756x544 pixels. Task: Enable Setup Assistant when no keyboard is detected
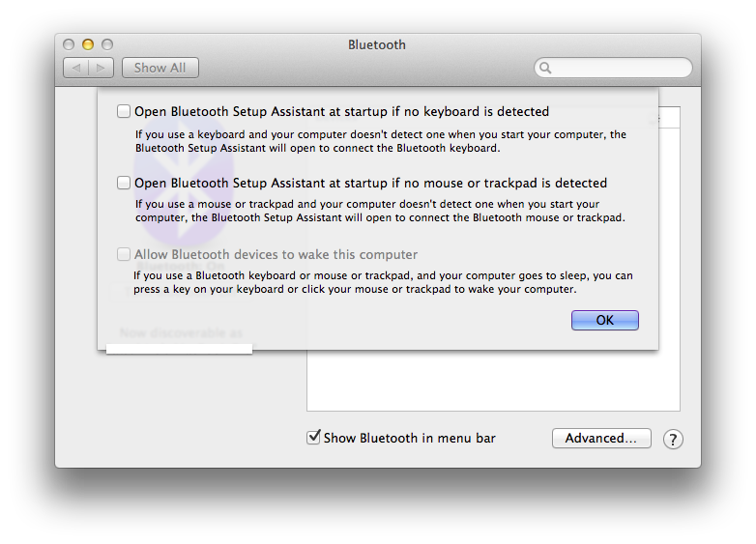pos(124,112)
